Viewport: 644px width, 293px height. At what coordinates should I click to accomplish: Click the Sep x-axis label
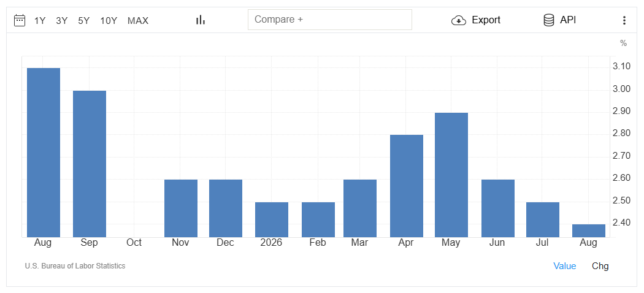[x=89, y=243]
